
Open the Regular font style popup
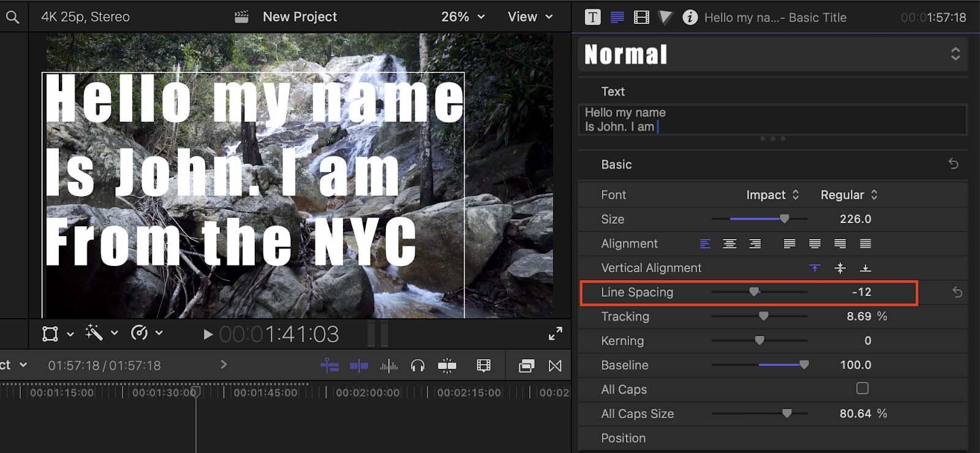849,195
